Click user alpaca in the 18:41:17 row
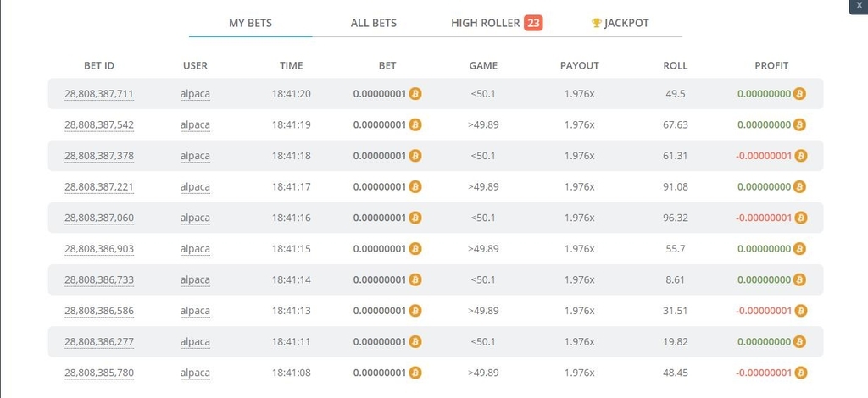The height and width of the screenshot is (398, 868). (195, 187)
